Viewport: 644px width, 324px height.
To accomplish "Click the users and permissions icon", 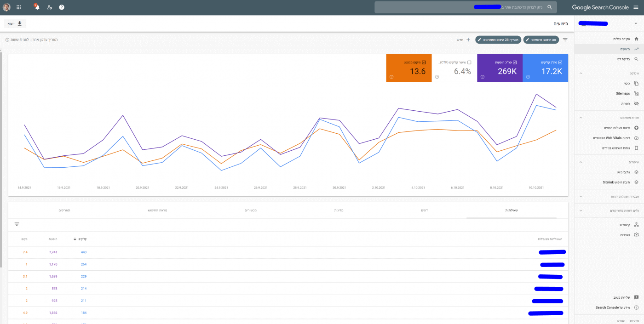I will tap(49, 7).
